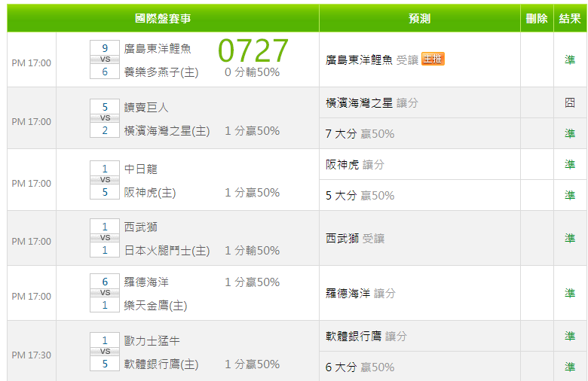The width and height of the screenshot is (588, 381).
Task: Click the 結果 column header
Action: click(x=570, y=19)
